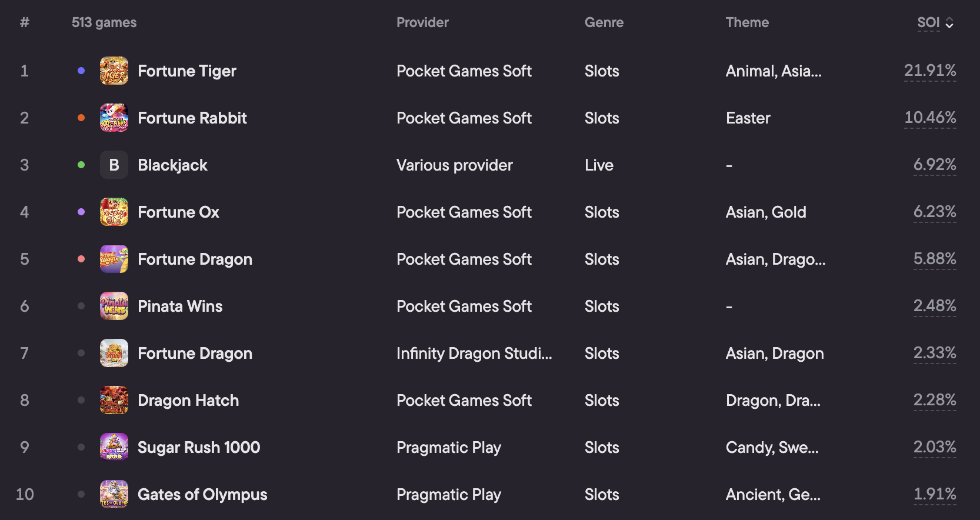The image size is (980, 520).
Task: Click the 21.91% SOI value
Action: click(930, 71)
